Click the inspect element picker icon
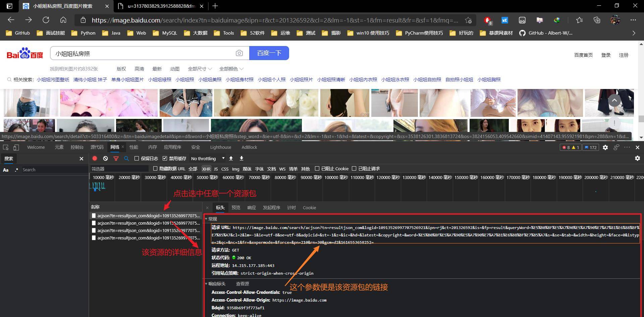Viewport: 644px width, 317px height. [6, 147]
